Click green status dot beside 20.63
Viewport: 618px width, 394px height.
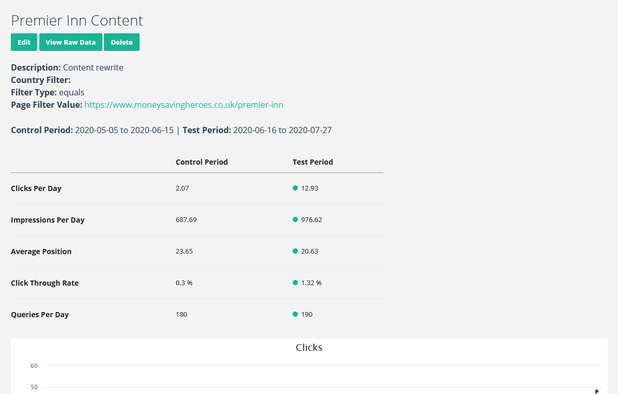[x=295, y=251]
